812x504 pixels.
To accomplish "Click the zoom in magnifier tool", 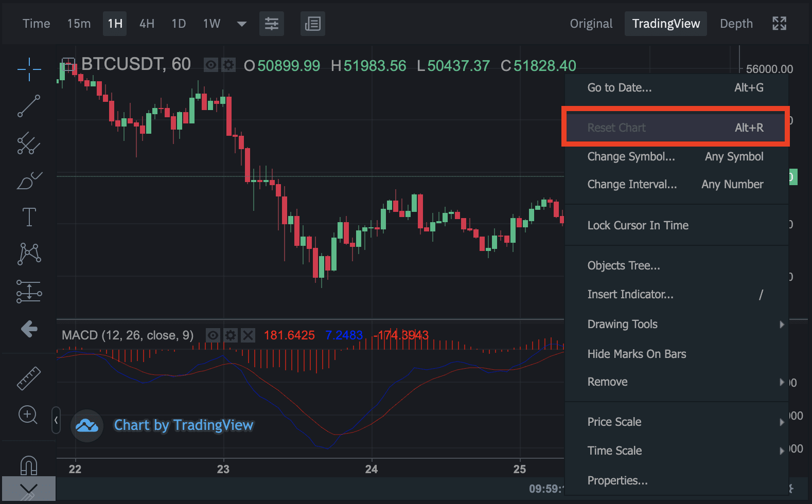I will 28,415.
